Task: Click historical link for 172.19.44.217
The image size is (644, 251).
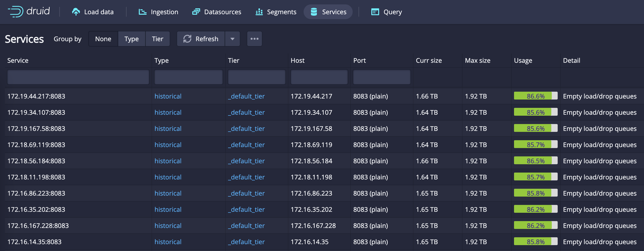Action: [x=168, y=96]
